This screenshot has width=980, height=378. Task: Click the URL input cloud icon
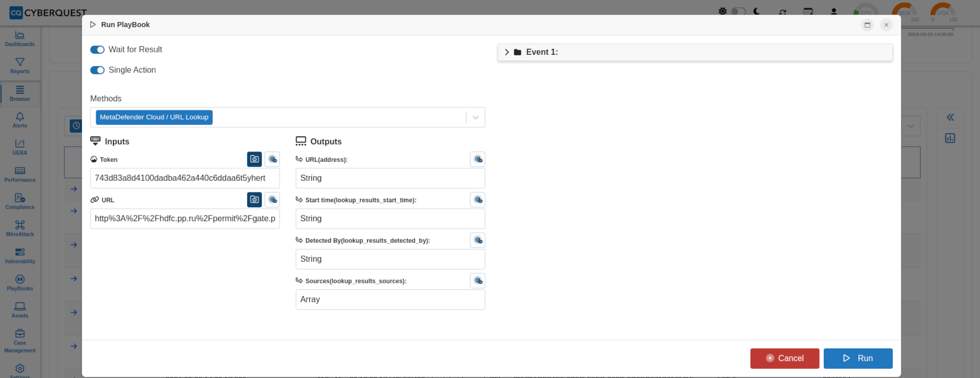tap(272, 200)
